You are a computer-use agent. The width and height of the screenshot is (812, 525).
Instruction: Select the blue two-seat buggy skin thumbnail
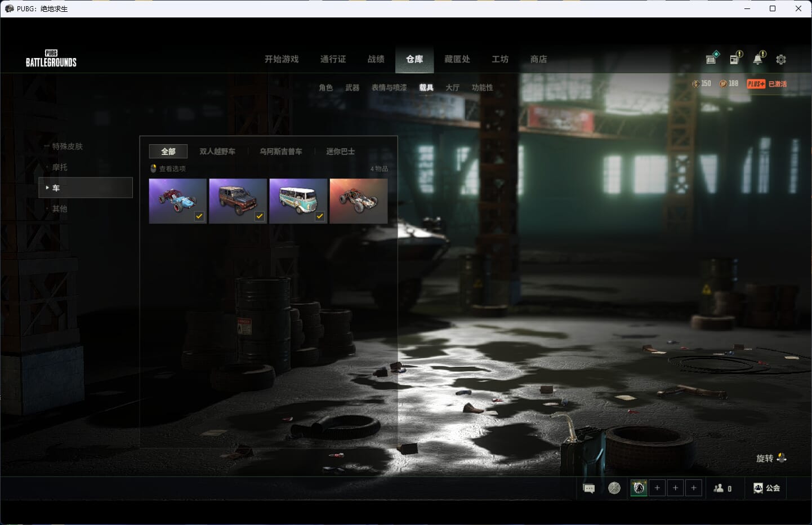[x=178, y=201]
